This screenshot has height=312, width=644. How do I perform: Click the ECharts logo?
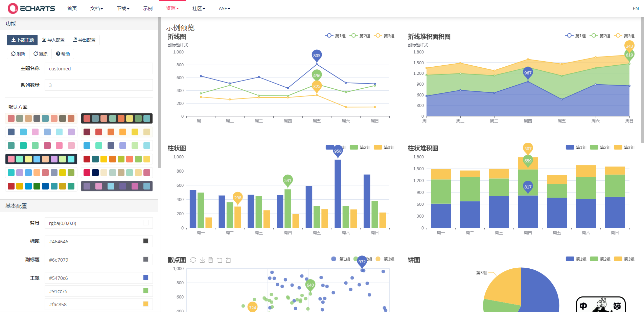[x=31, y=8]
